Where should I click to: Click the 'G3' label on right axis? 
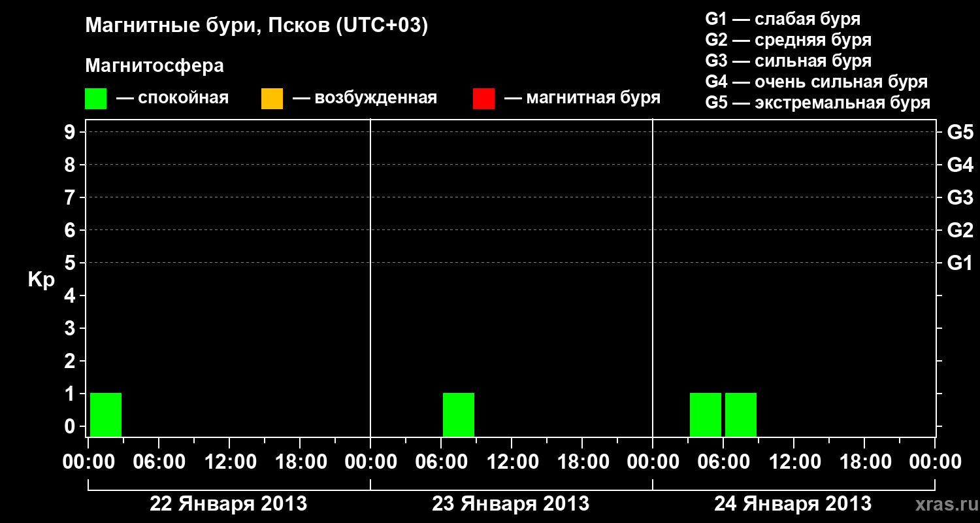960,197
